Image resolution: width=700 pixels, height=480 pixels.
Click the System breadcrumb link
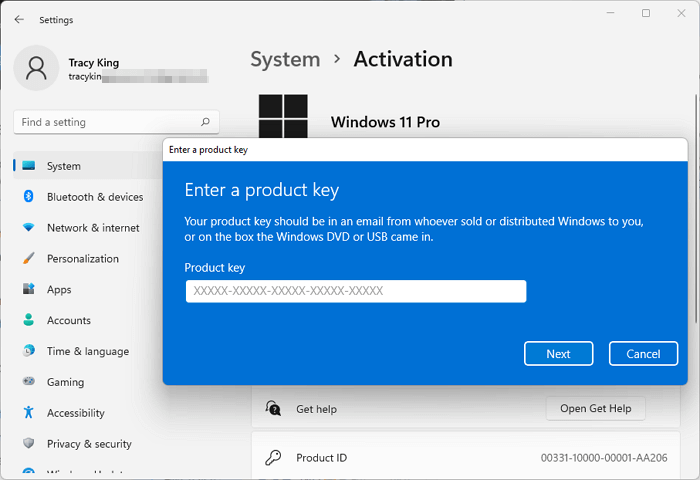285,59
